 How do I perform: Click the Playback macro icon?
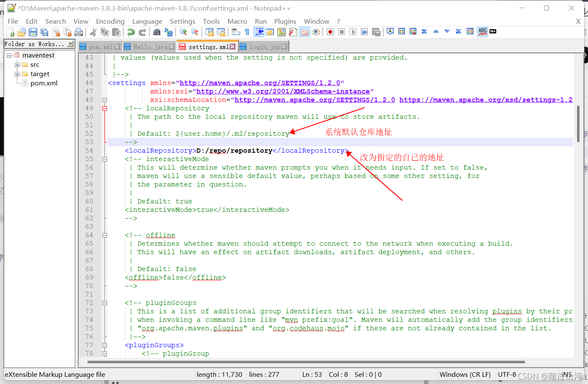point(353,32)
